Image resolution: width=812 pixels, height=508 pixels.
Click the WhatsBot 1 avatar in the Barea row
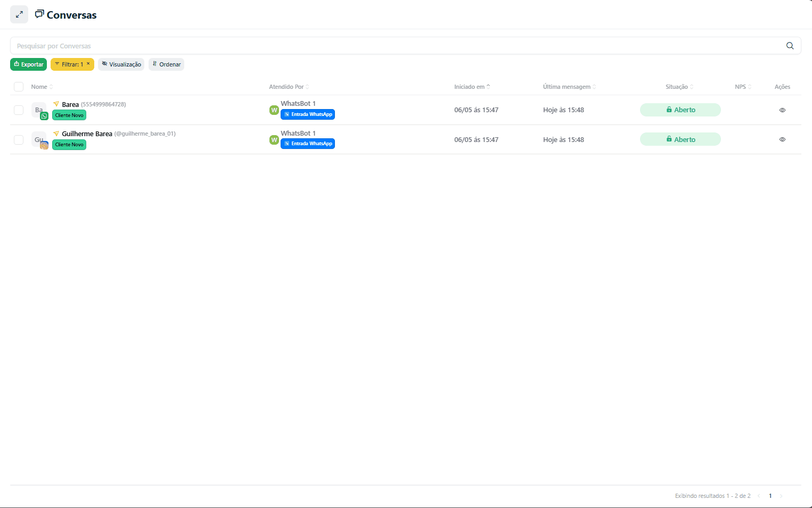pyautogui.click(x=274, y=110)
